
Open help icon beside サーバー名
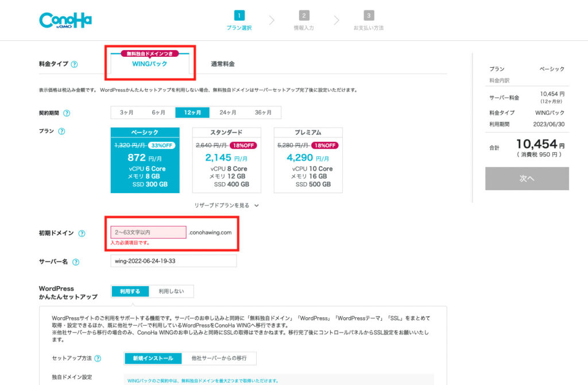point(76,262)
